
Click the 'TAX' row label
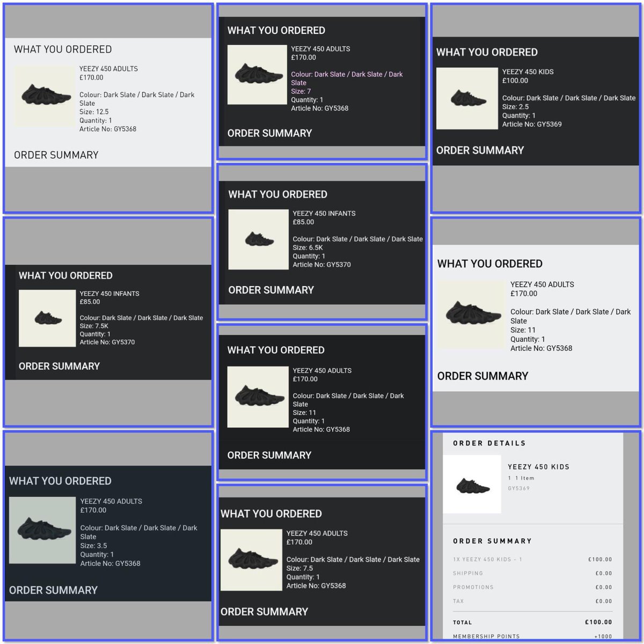point(458,601)
